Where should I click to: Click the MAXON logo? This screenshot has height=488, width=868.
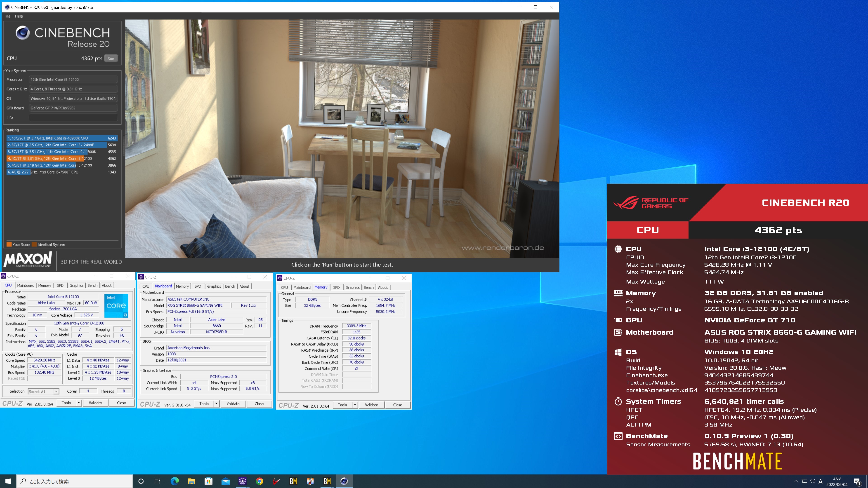(28, 260)
